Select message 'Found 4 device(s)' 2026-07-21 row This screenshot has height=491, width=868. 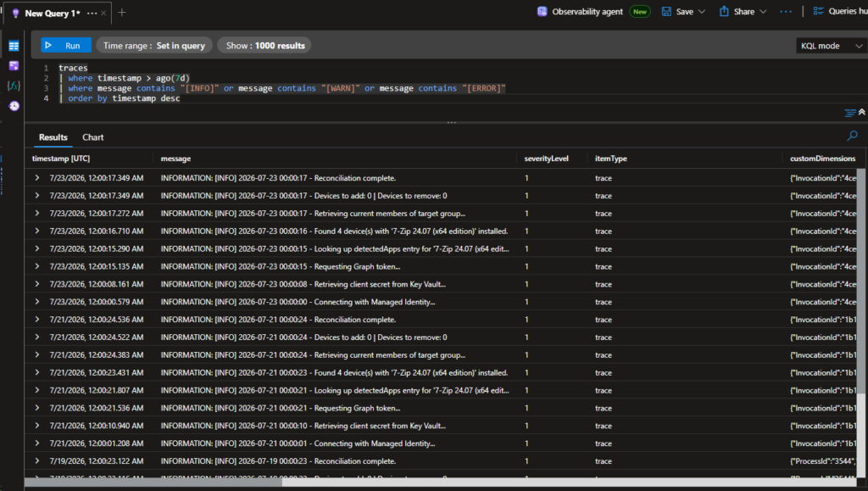click(x=334, y=372)
